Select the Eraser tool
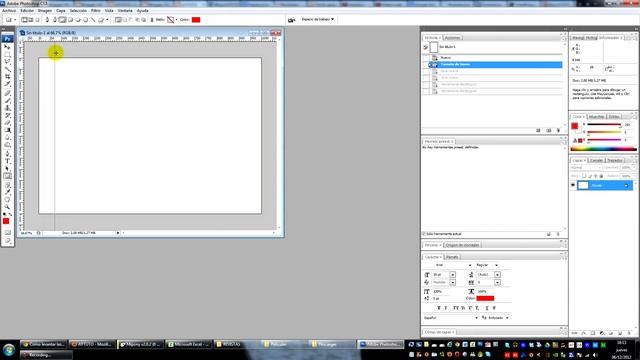This screenshot has height=360, width=640. pos(7,122)
